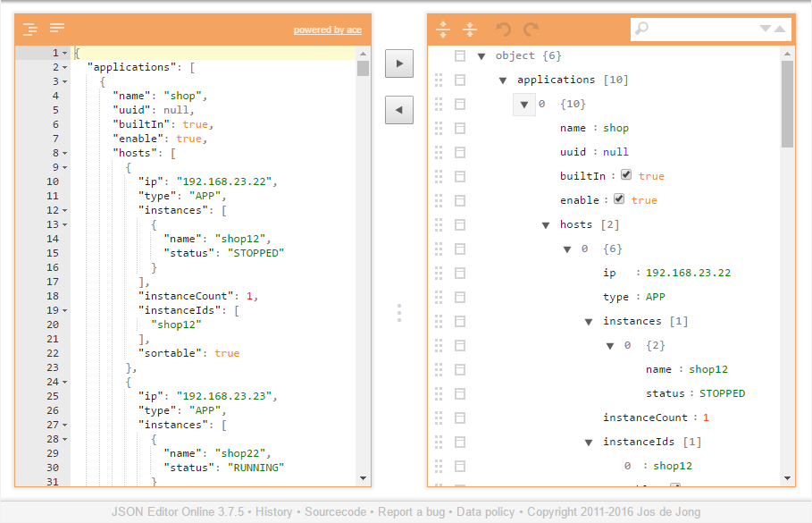
Task: Collapse the root object node
Action: click(481, 56)
